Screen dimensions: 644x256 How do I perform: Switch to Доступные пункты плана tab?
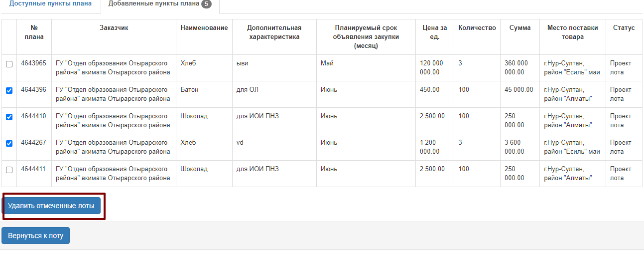click(50, 4)
